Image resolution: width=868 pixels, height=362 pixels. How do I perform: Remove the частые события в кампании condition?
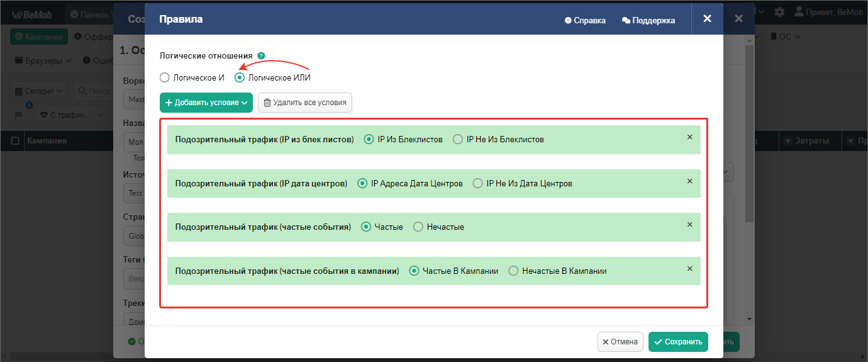(x=689, y=269)
